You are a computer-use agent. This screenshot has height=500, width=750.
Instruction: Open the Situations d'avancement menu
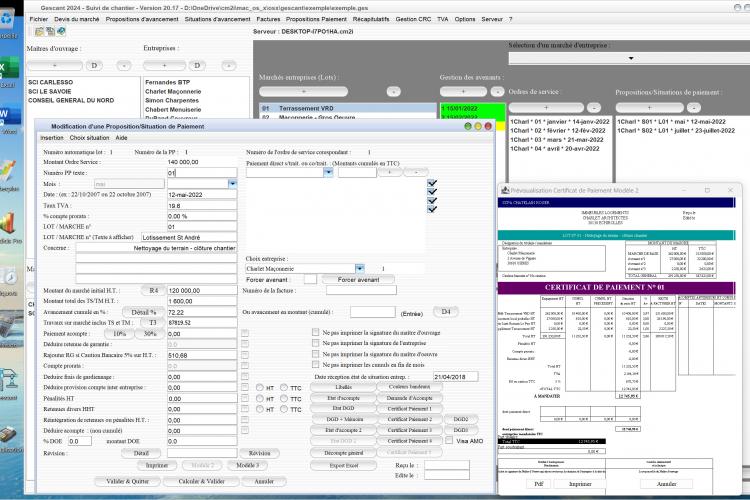(218, 19)
